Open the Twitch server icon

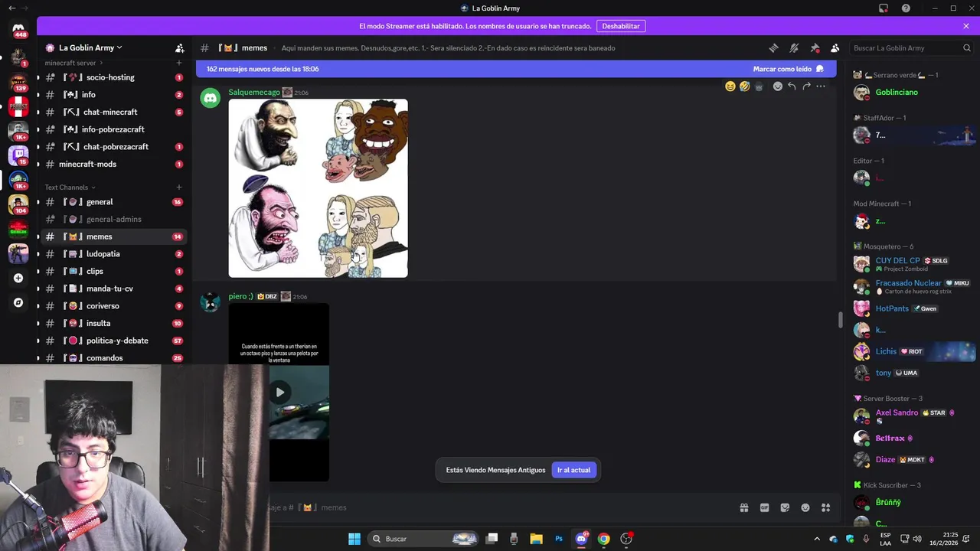(18, 155)
